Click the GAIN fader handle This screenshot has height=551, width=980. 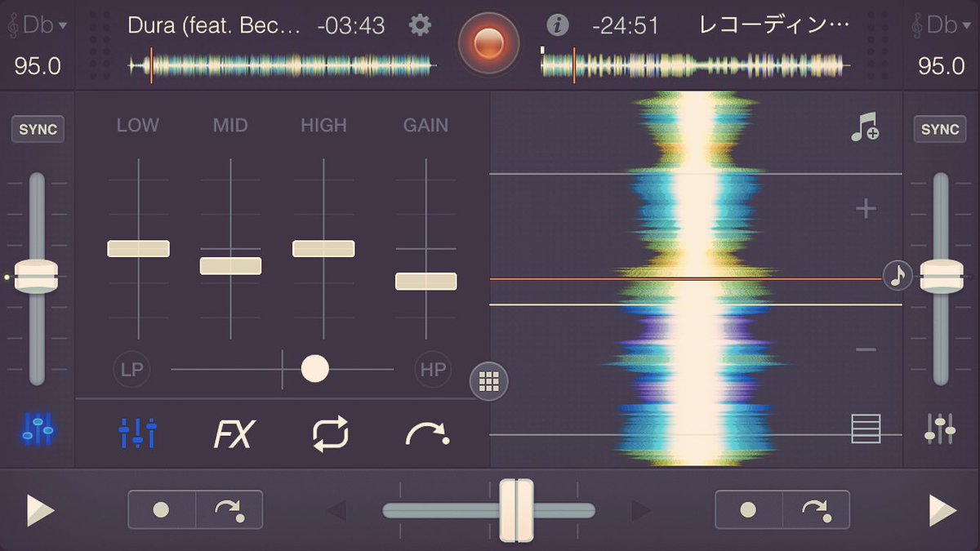426,282
